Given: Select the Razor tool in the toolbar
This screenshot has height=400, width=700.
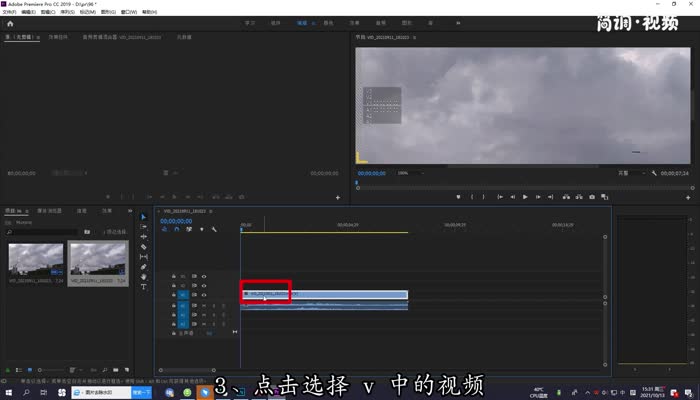Looking at the screenshot, I should tap(144, 246).
